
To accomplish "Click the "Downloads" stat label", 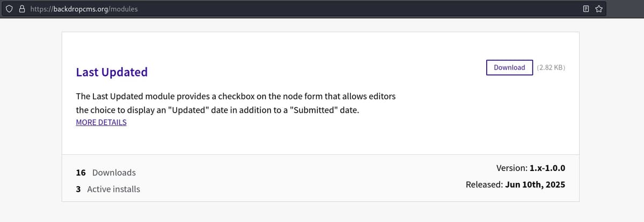I will pos(114,173).
